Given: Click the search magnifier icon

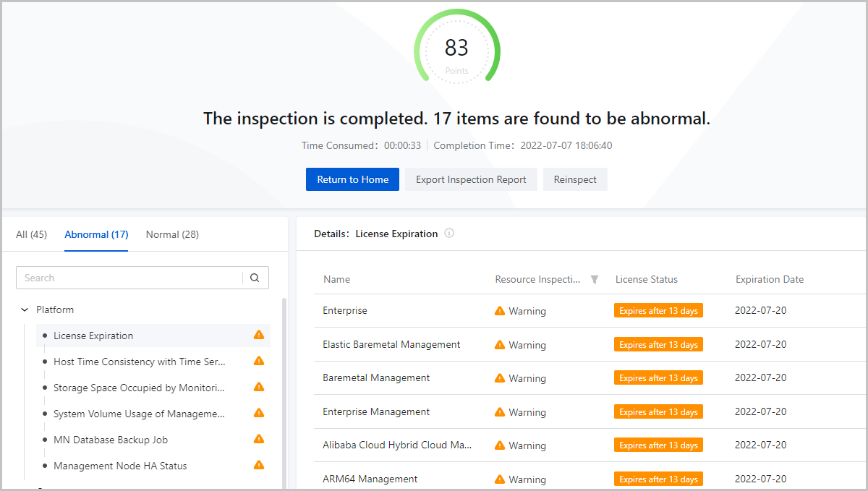Looking at the screenshot, I should 255,278.
